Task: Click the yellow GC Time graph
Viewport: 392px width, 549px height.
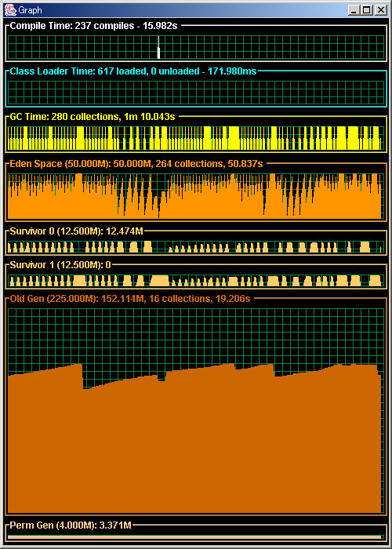Action: tap(196, 138)
